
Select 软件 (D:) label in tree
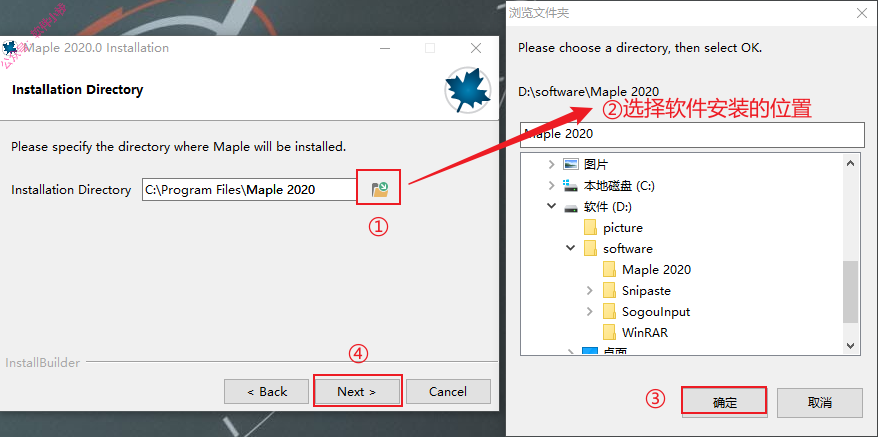point(607,207)
